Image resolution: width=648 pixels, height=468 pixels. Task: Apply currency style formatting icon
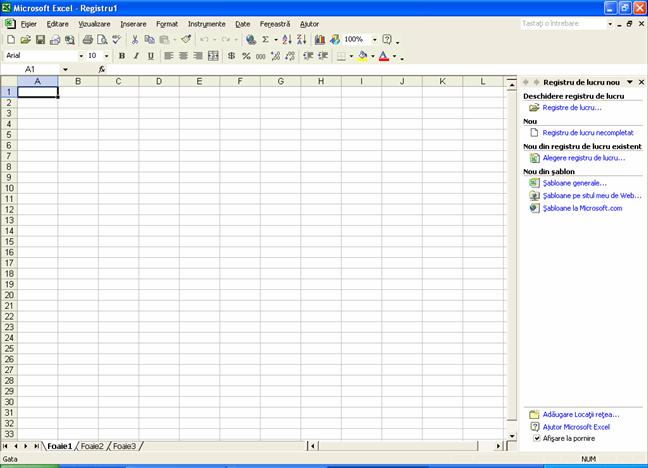tap(232, 56)
